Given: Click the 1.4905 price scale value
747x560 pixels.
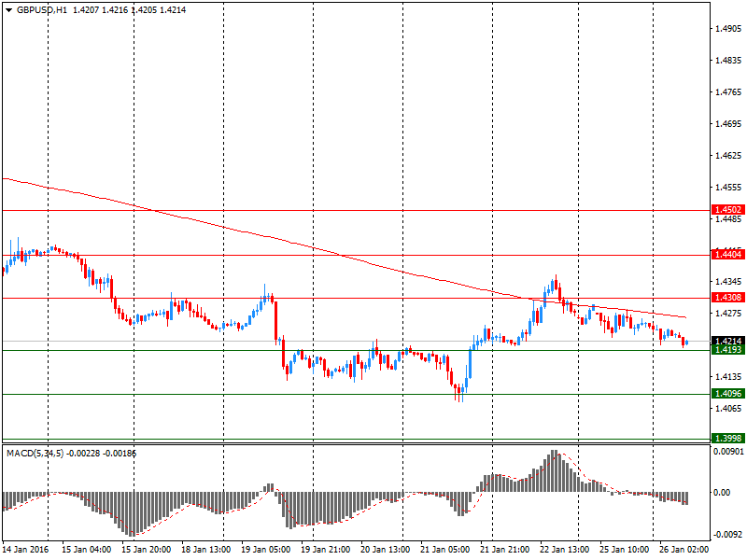Looking at the screenshot, I should pos(729,29).
